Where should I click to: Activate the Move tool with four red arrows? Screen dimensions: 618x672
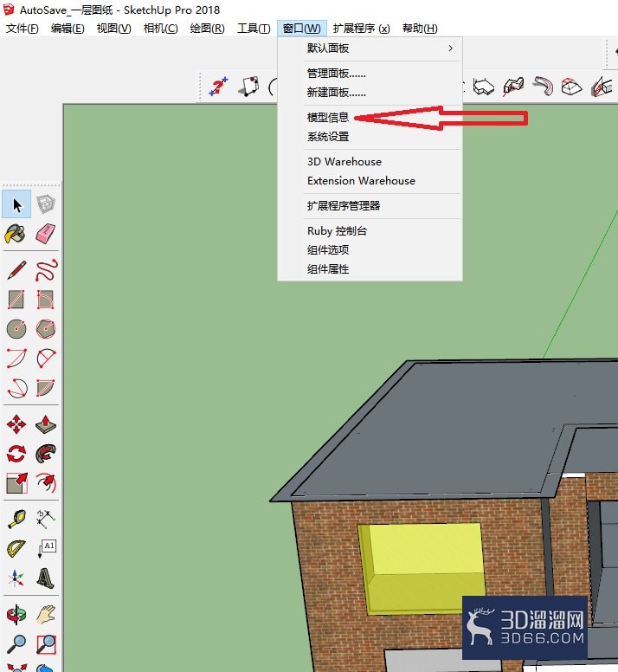(16, 424)
